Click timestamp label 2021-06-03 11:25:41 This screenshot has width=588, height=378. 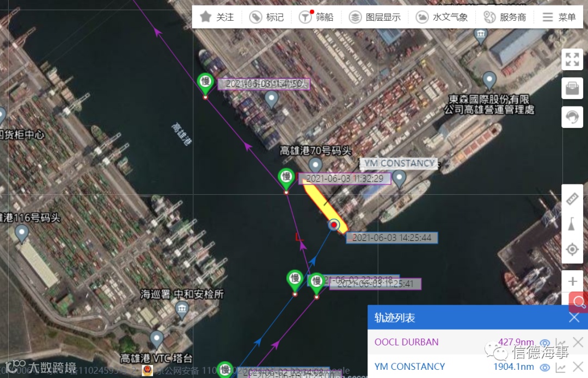[375, 284]
